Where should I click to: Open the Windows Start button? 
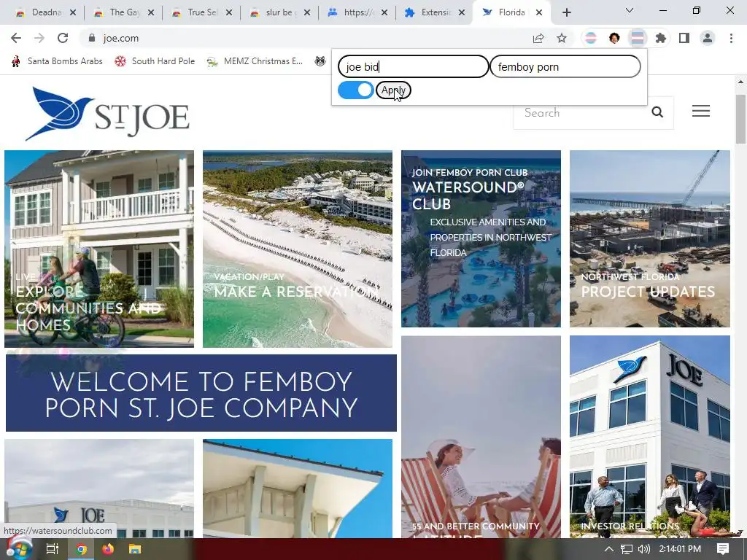point(19,549)
